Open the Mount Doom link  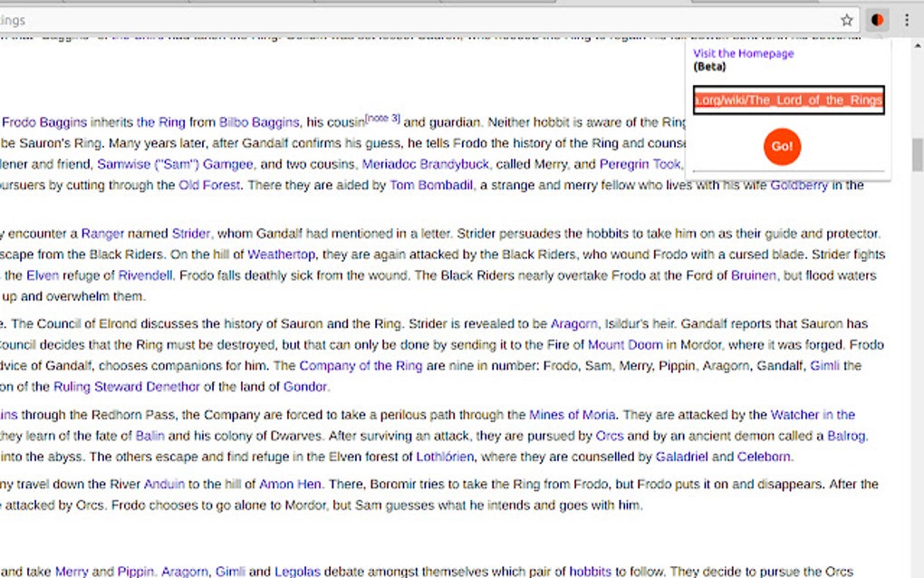[x=625, y=345]
